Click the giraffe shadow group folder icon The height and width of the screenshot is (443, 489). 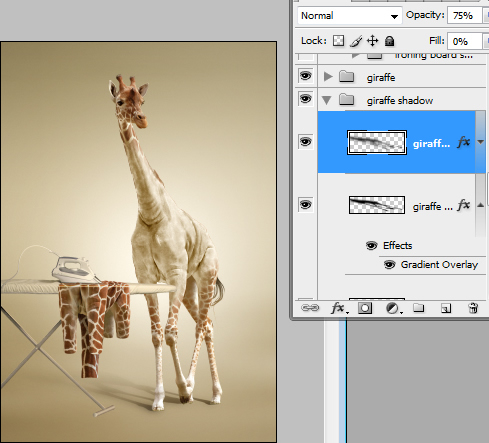tap(346, 99)
